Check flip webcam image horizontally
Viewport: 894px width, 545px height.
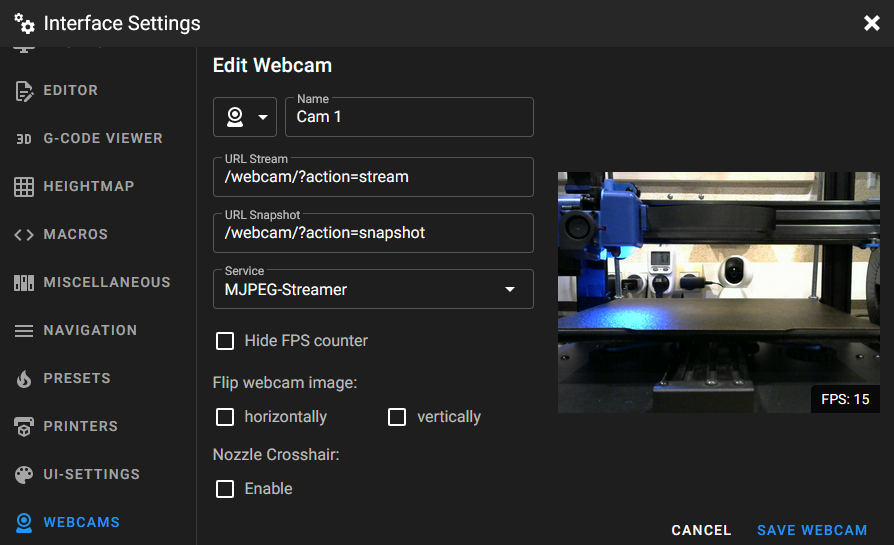click(225, 417)
